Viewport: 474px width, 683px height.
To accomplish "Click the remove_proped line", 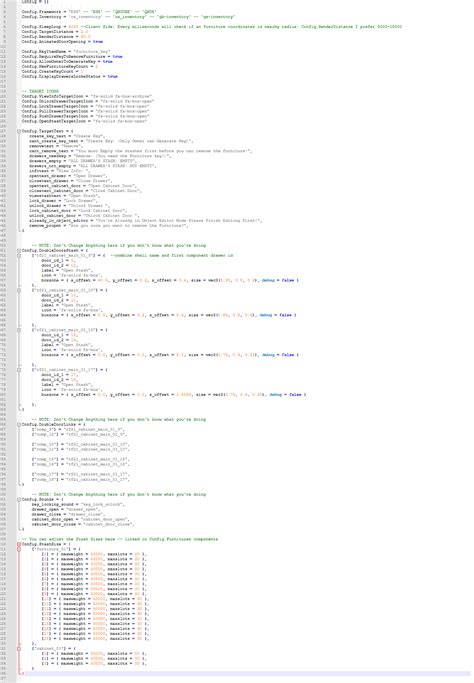I will [x=109, y=226].
